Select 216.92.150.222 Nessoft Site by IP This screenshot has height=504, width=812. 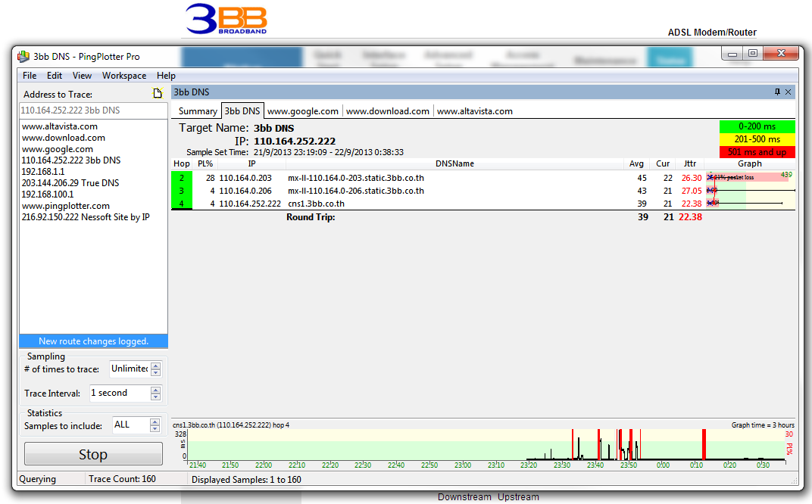click(x=86, y=217)
